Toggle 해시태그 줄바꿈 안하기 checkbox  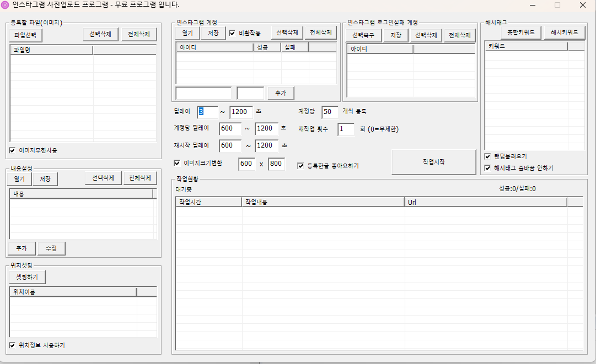(x=488, y=168)
